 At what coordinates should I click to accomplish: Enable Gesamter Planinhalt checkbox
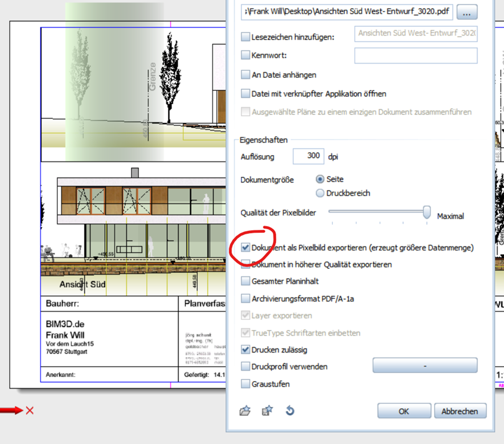[x=245, y=281]
